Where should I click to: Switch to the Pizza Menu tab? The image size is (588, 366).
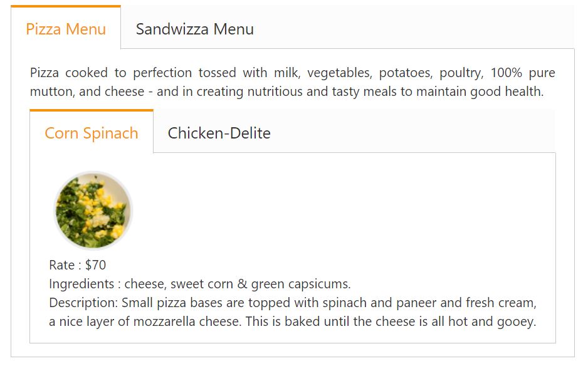(66, 29)
